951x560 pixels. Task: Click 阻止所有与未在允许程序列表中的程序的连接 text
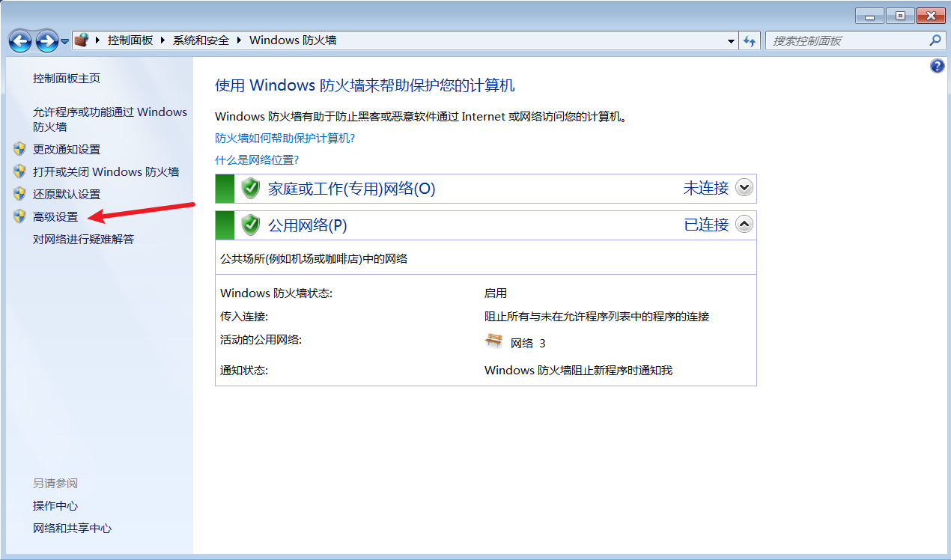(x=597, y=316)
